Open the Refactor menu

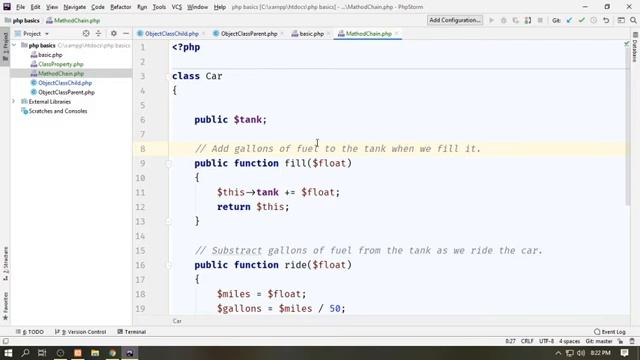point(120,7)
